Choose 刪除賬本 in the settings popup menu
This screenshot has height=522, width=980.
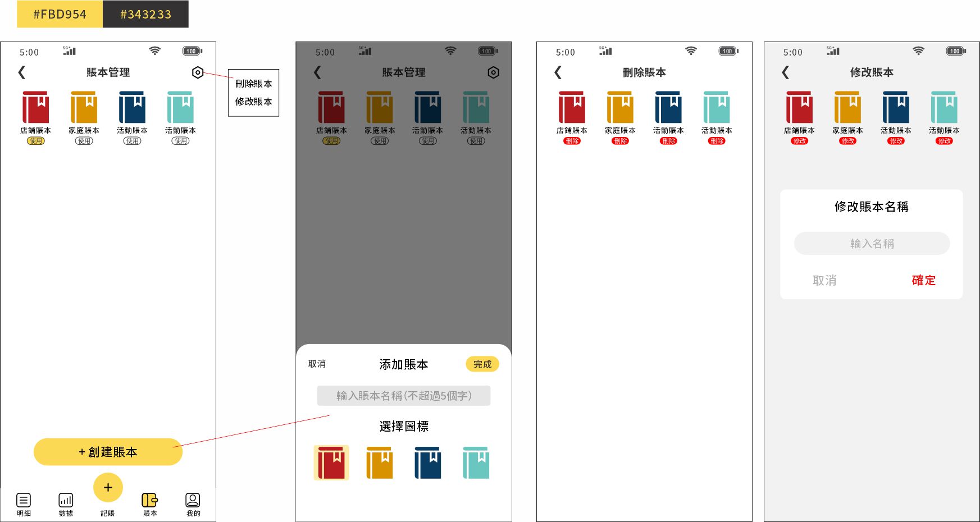253,84
